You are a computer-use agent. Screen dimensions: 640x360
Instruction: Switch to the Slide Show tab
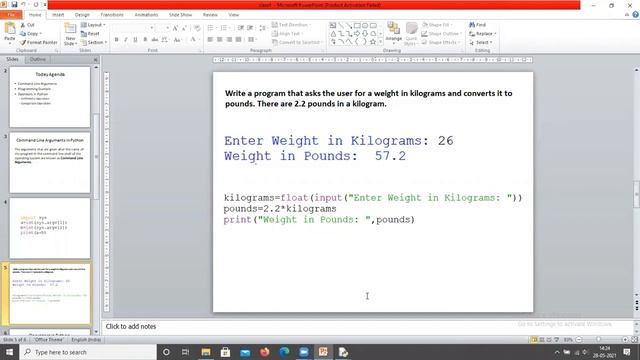click(180, 15)
